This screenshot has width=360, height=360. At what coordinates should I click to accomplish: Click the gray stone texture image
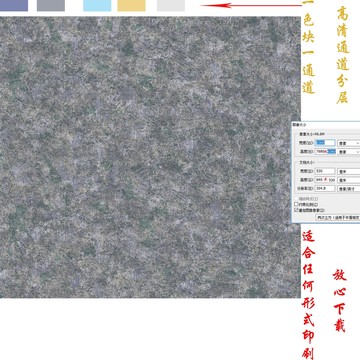click(x=150, y=157)
